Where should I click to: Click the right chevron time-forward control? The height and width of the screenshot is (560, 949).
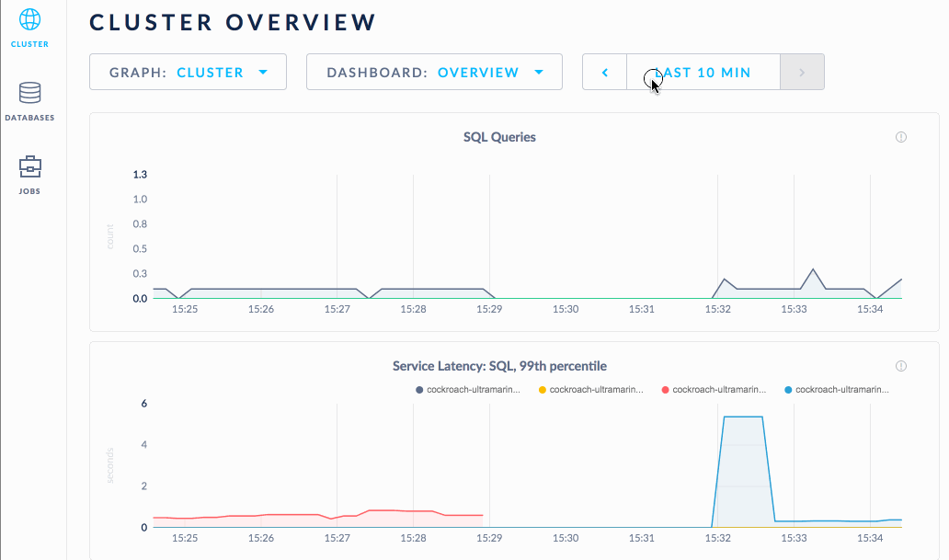point(802,71)
